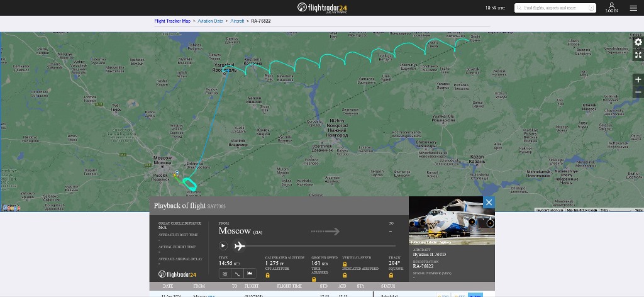
Task: Click the Flightradar24 logo in playback panel
Action: (x=177, y=274)
